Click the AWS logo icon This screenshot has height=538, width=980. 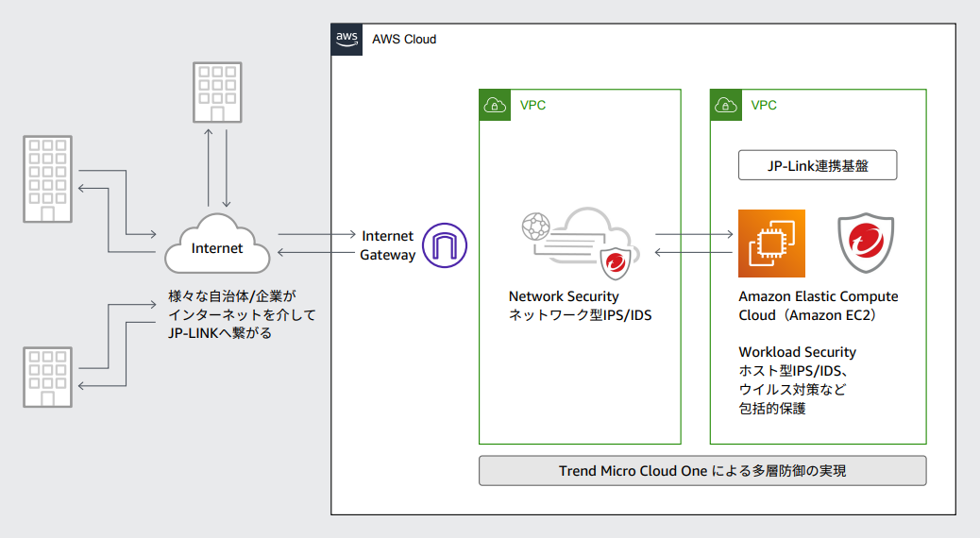pos(346,40)
